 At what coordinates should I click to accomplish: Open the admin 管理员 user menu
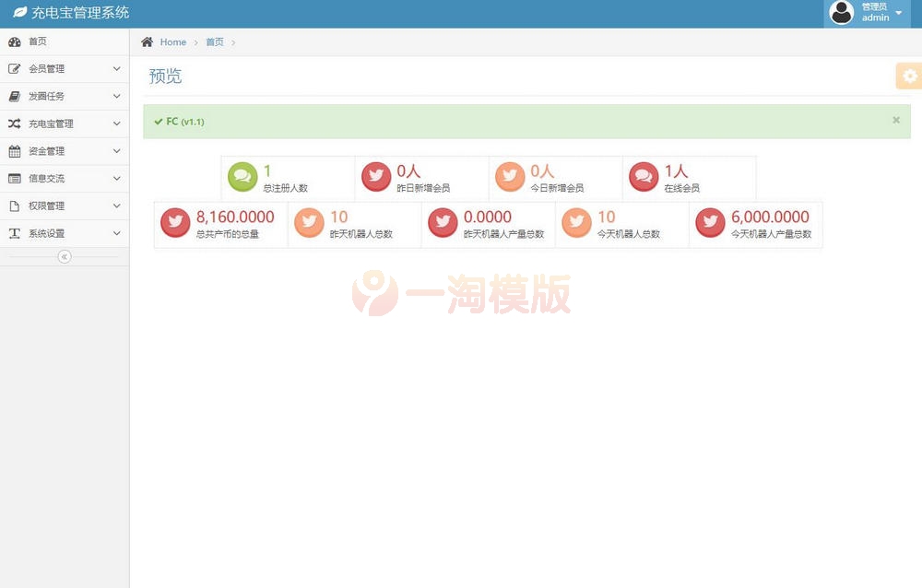876,12
